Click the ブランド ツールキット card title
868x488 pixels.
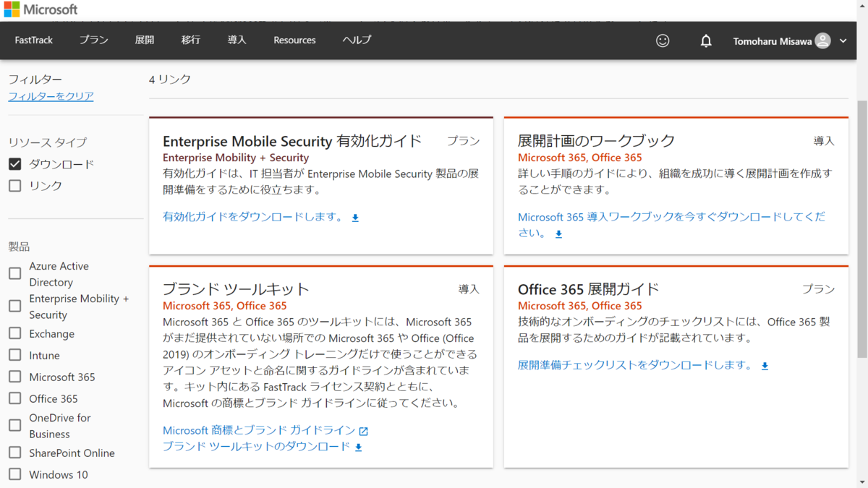(x=236, y=289)
